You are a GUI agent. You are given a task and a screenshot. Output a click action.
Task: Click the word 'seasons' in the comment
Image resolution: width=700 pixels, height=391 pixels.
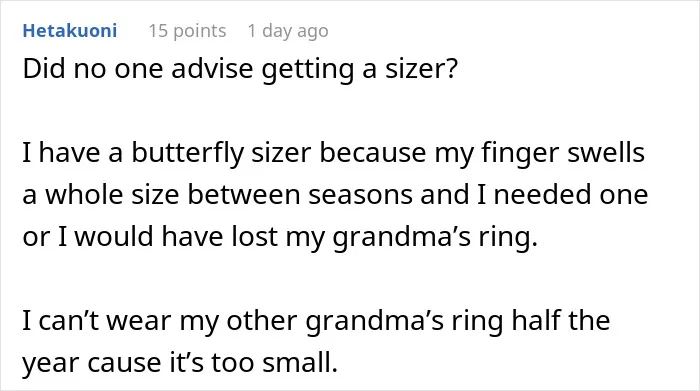coord(360,196)
